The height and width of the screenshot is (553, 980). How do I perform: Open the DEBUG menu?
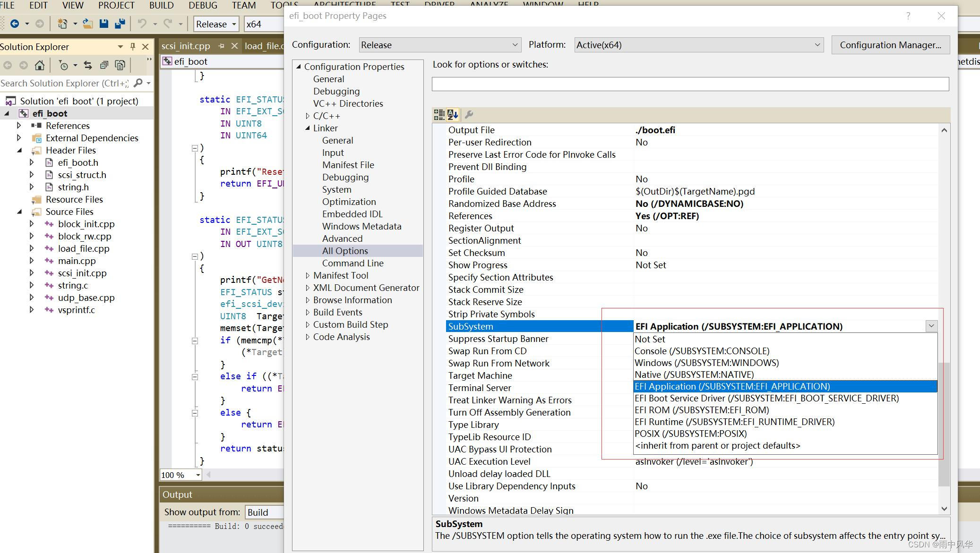click(203, 5)
